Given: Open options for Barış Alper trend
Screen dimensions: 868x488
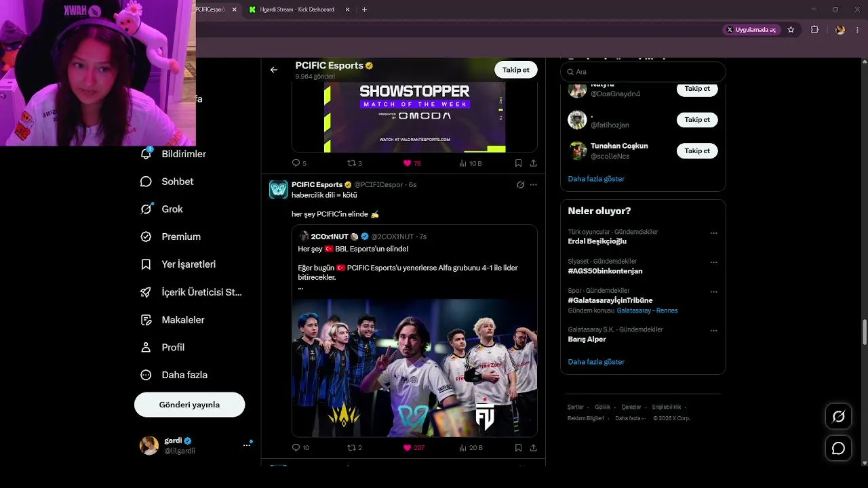Looking at the screenshot, I should coord(713,331).
